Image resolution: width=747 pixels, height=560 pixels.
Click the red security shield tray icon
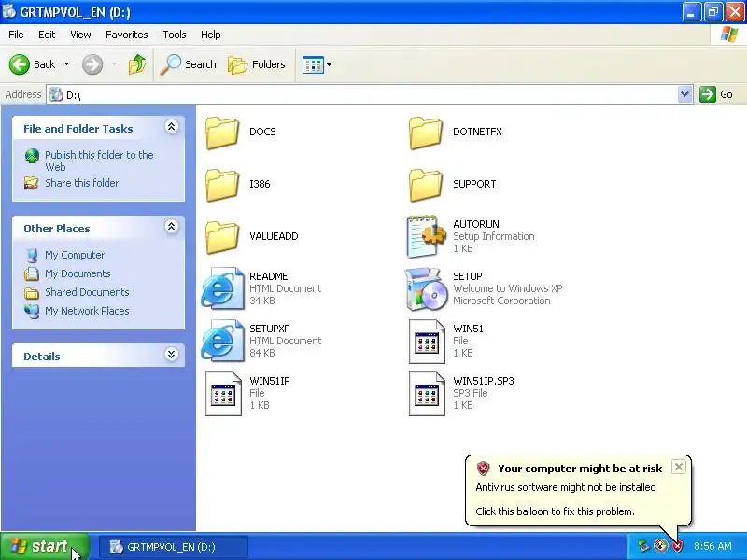click(x=677, y=546)
